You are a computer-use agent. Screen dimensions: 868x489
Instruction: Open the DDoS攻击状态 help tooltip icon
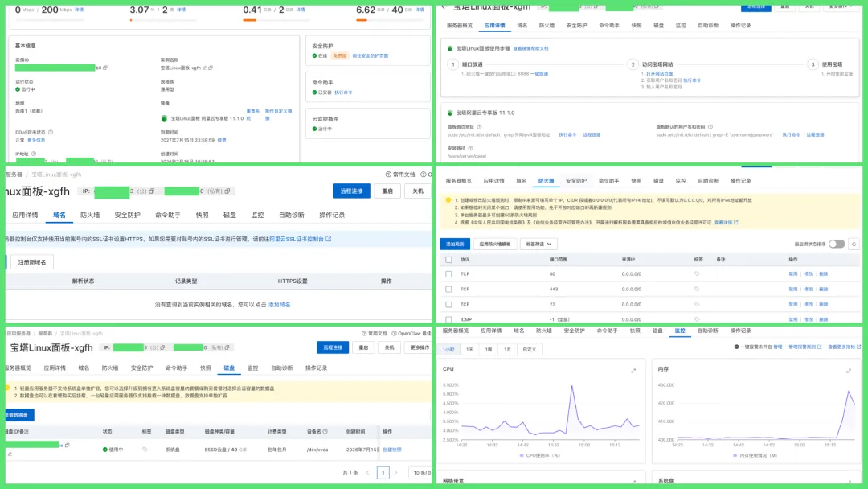tap(51, 133)
